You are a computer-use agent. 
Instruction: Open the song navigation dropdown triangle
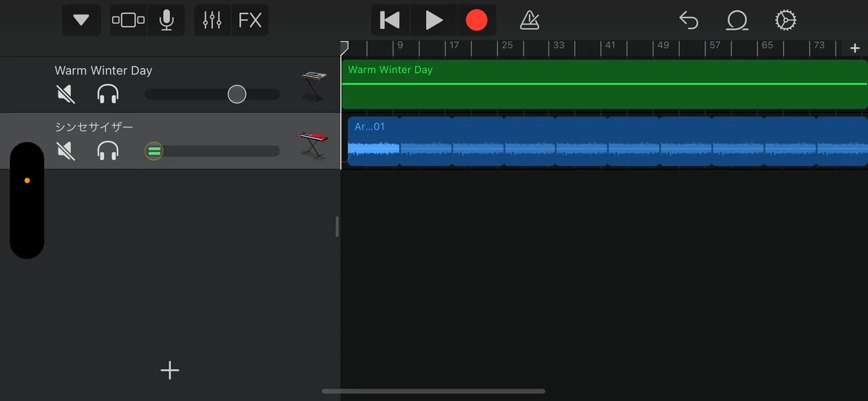(x=81, y=20)
